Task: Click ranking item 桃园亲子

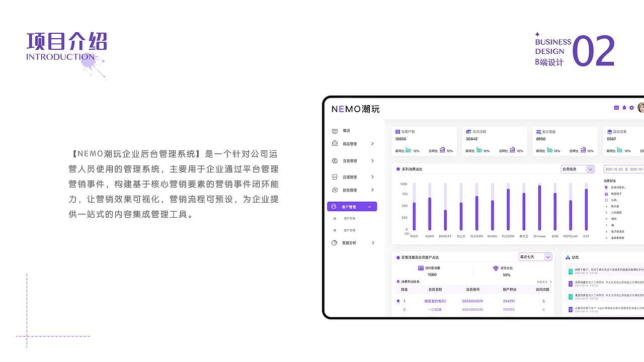Action: pyautogui.click(x=616, y=194)
